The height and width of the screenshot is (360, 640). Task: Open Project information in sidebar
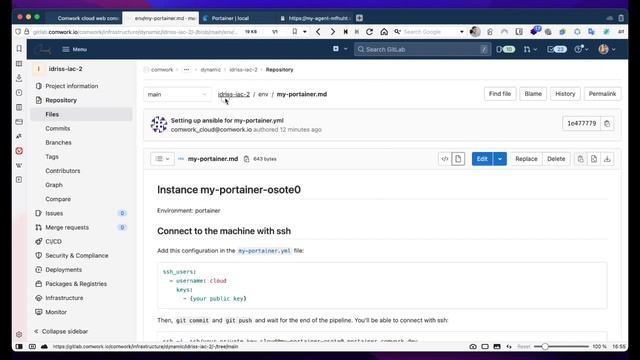click(72, 86)
